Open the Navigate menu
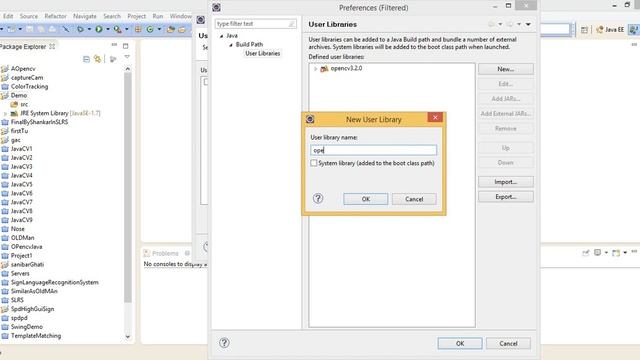 point(85,16)
